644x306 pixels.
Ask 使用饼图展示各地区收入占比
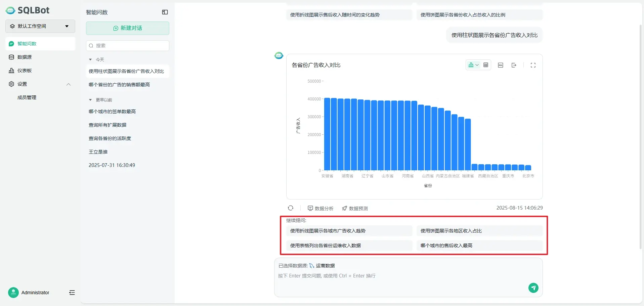coord(479,231)
